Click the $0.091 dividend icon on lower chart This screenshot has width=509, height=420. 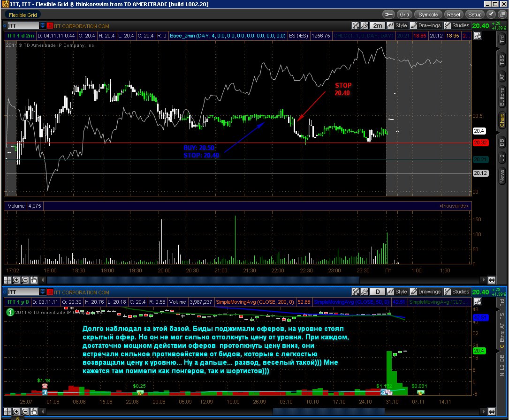pyautogui.click(x=420, y=392)
